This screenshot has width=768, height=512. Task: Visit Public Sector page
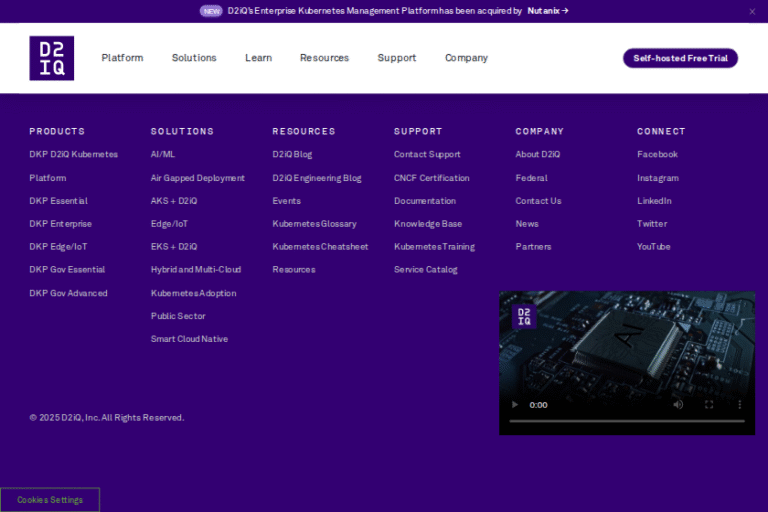(178, 316)
